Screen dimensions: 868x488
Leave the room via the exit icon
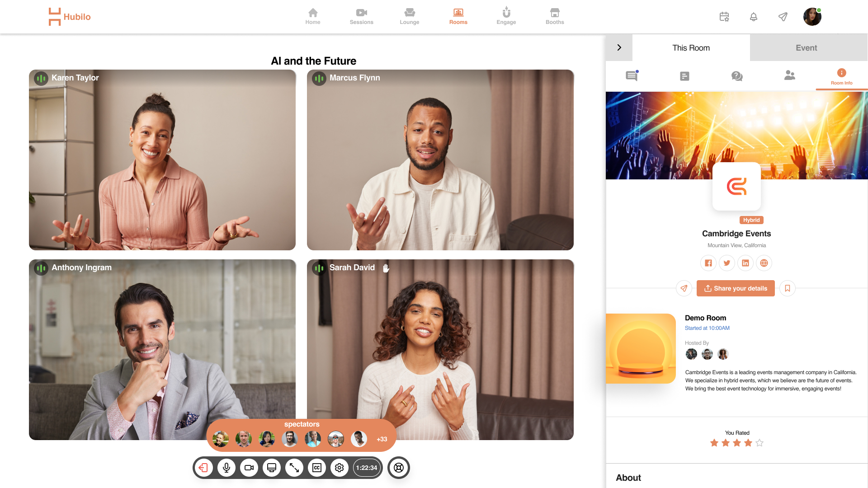pos(204,468)
